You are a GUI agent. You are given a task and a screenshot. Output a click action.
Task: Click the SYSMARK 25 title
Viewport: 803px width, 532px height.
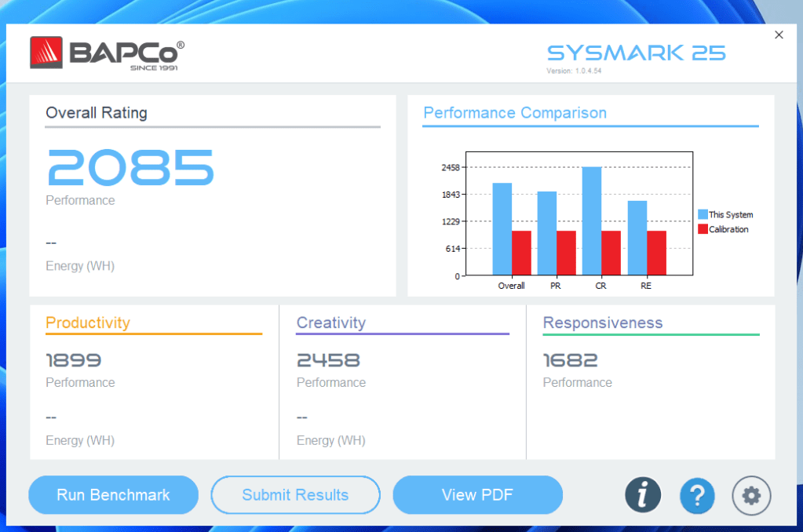point(636,53)
